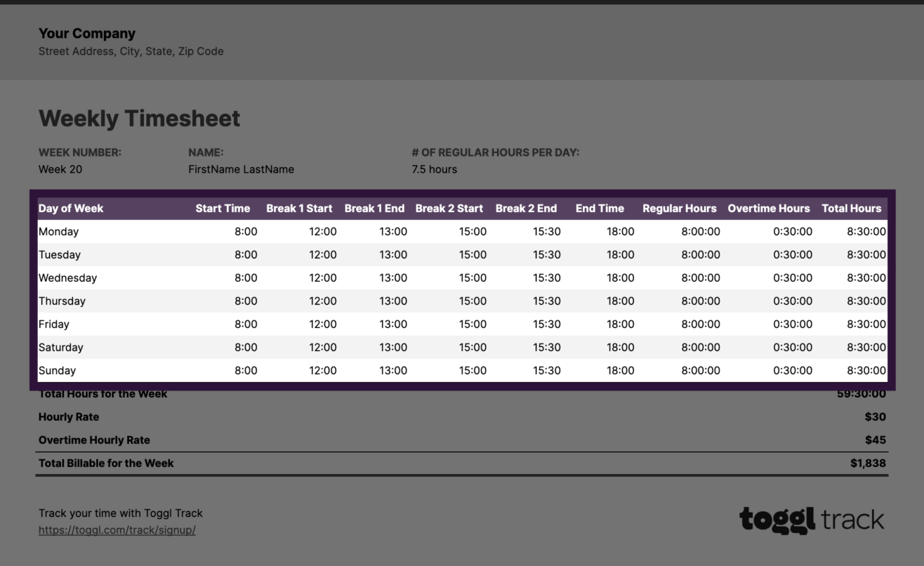Select the Overtime Hours column header

(768, 209)
